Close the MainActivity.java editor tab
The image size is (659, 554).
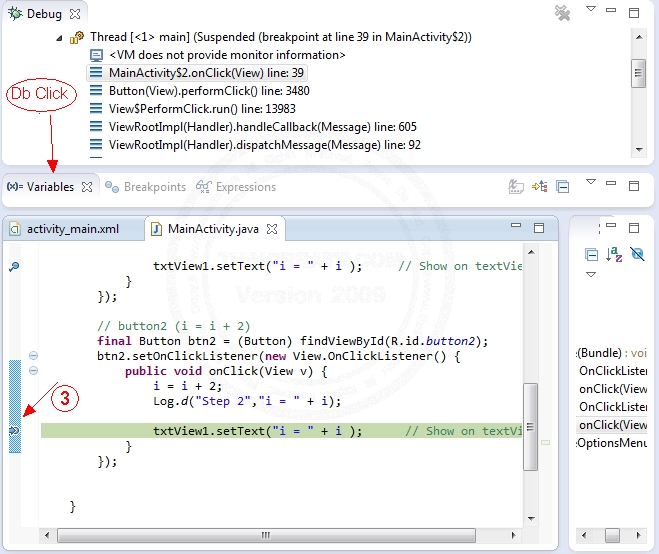[272, 229]
